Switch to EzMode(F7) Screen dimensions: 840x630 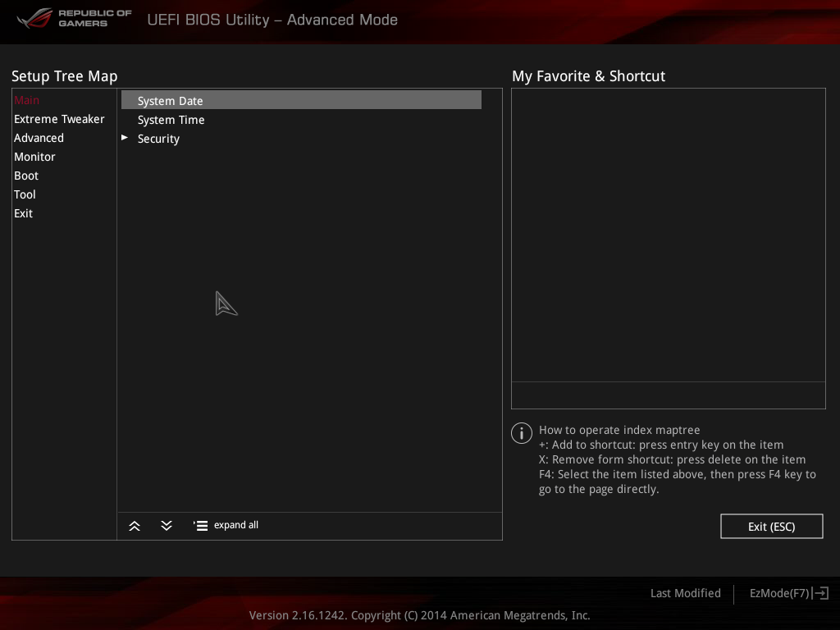point(779,593)
